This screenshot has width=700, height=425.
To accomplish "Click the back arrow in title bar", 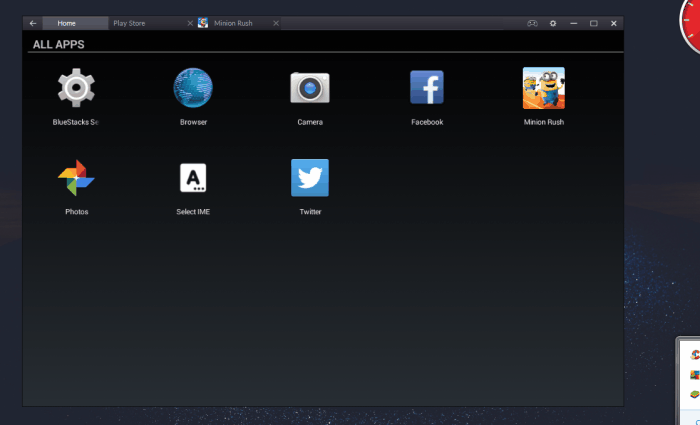I will coord(33,23).
